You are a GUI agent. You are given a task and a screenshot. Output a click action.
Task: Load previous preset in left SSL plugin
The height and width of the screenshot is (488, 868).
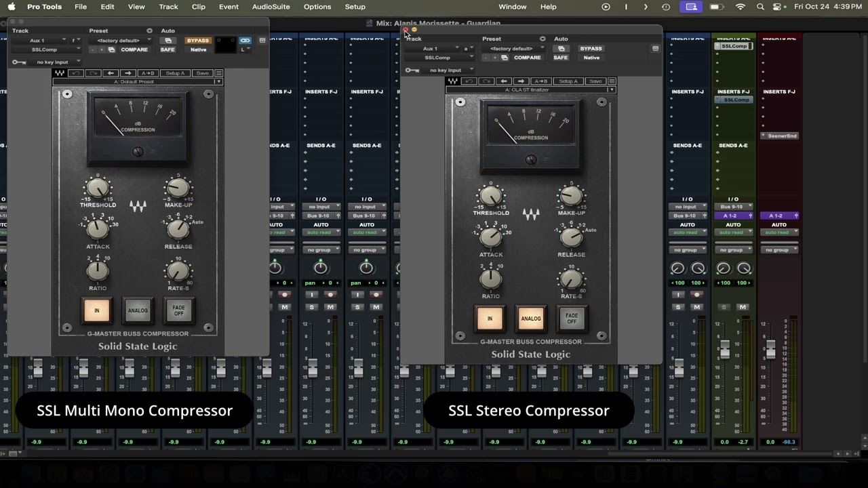[111, 73]
